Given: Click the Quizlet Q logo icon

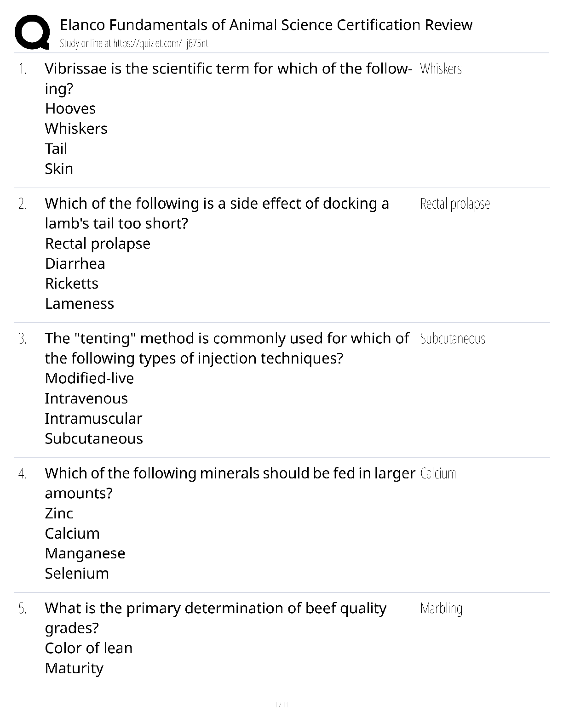Looking at the screenshot, I should click(x=32, y=32).
